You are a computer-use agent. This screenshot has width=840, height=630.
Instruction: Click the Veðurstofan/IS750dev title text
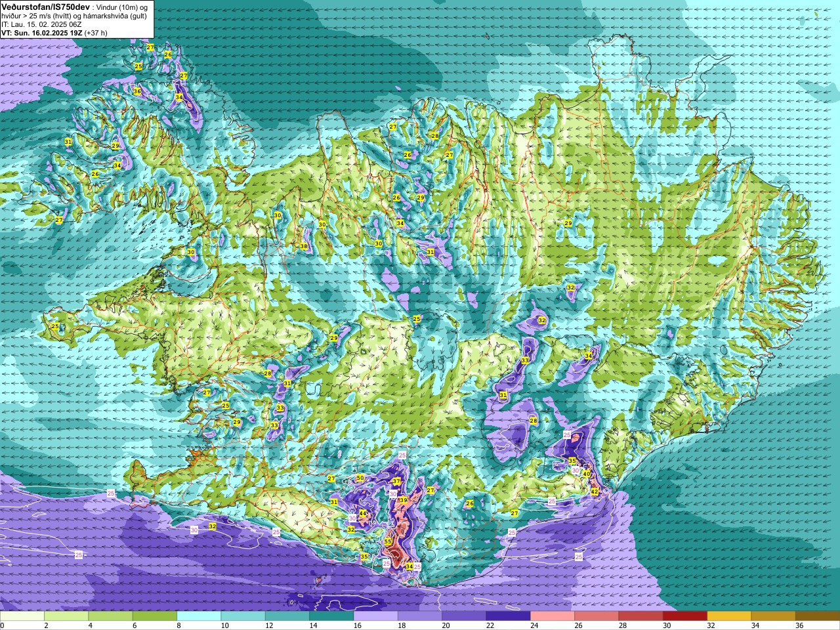coord(46,7)
